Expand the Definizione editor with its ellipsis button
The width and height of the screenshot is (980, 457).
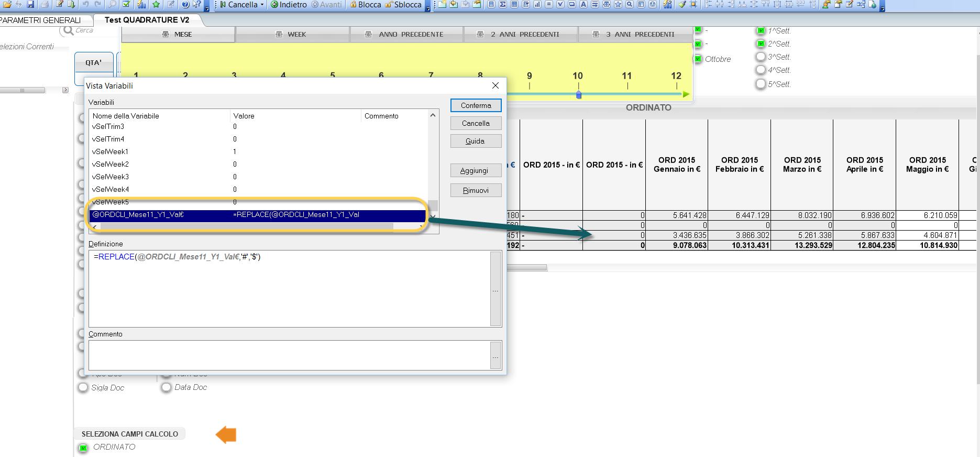[x=495, y=290]
